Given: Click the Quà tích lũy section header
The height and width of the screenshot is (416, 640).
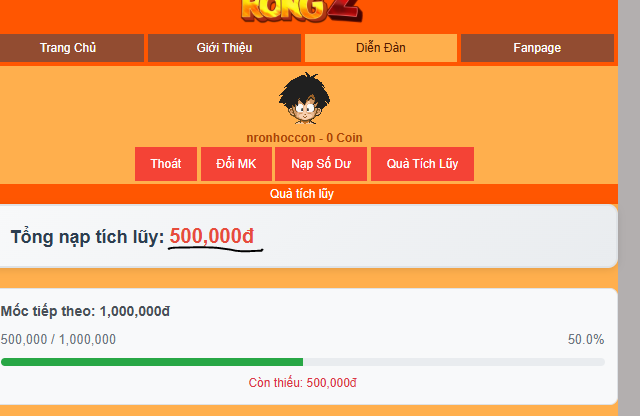Looking at the screenshot, I should (x=302, y=194).
